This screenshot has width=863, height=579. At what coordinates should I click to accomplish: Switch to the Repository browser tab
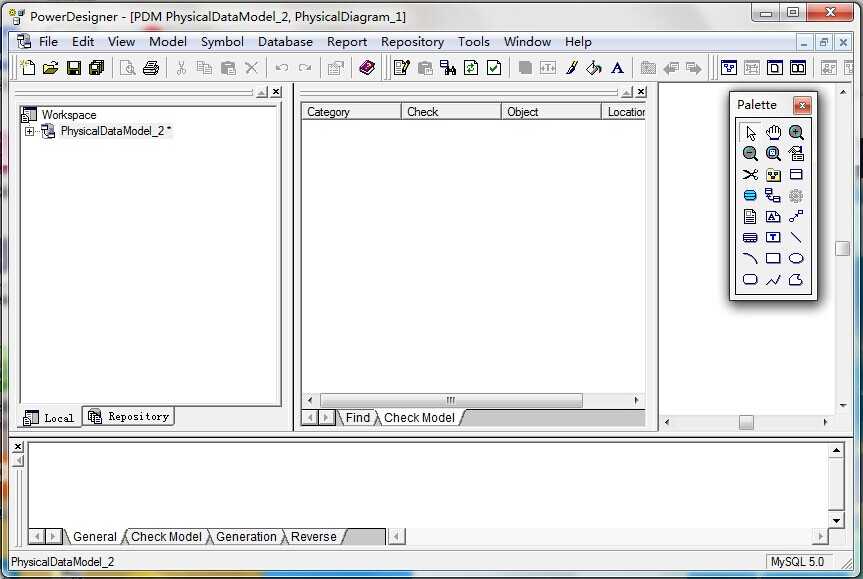tap(129, 417)
